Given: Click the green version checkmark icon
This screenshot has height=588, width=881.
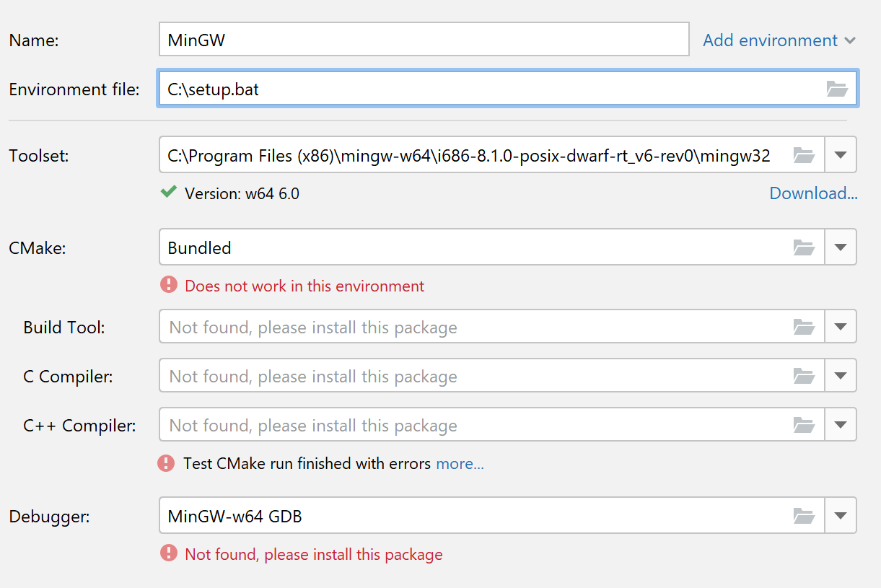Looking at the screenshot, I should tap(168, 193).
